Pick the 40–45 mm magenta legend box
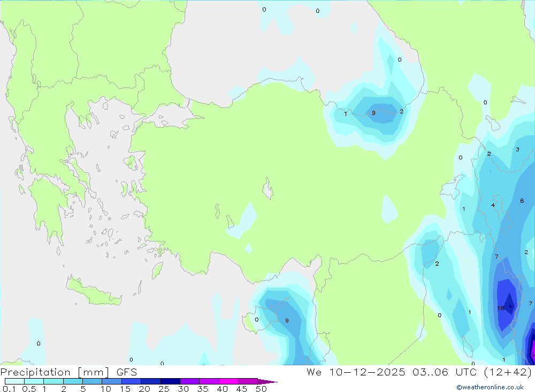 pos(228,381)
